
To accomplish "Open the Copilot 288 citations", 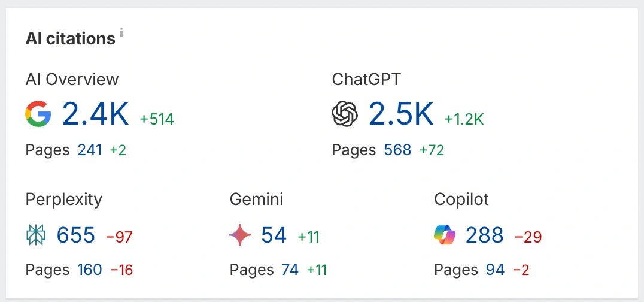I will (485, 235).
